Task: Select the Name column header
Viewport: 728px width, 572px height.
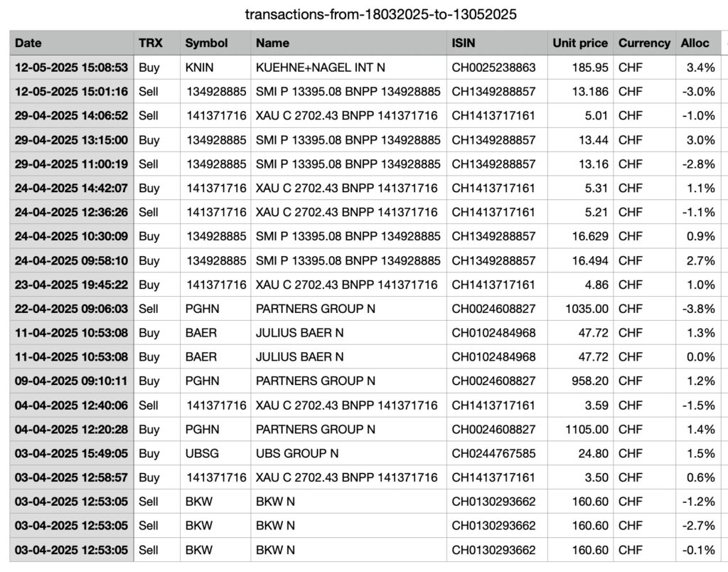Action: click(348, 43)
